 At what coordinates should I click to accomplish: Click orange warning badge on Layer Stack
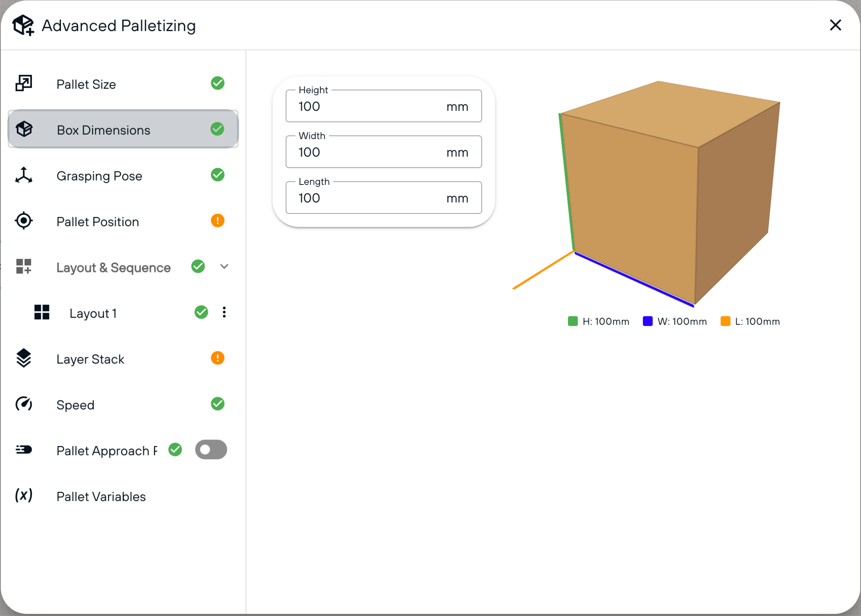pos(217,358)
